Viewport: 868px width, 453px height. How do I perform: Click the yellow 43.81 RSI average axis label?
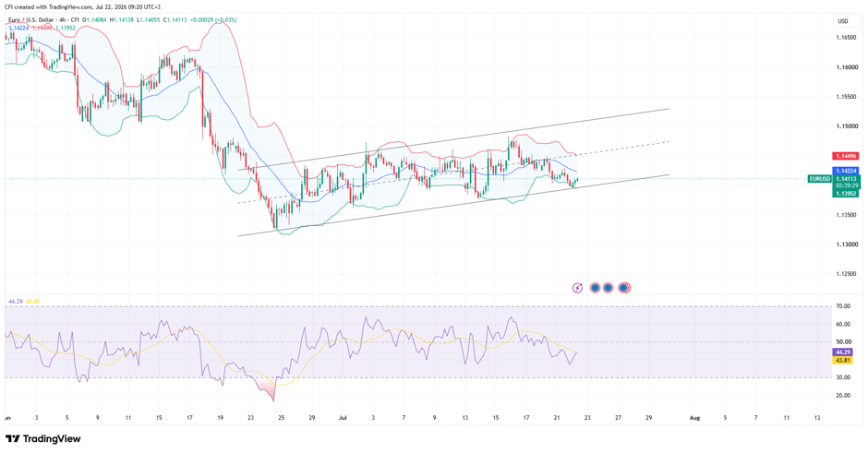pos(842,360)
